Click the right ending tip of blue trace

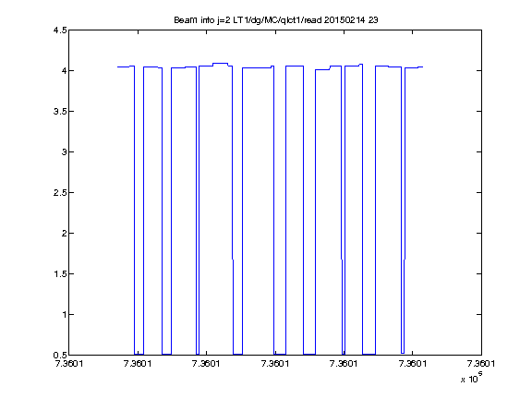pyautogui.click(x=422, y=66)
